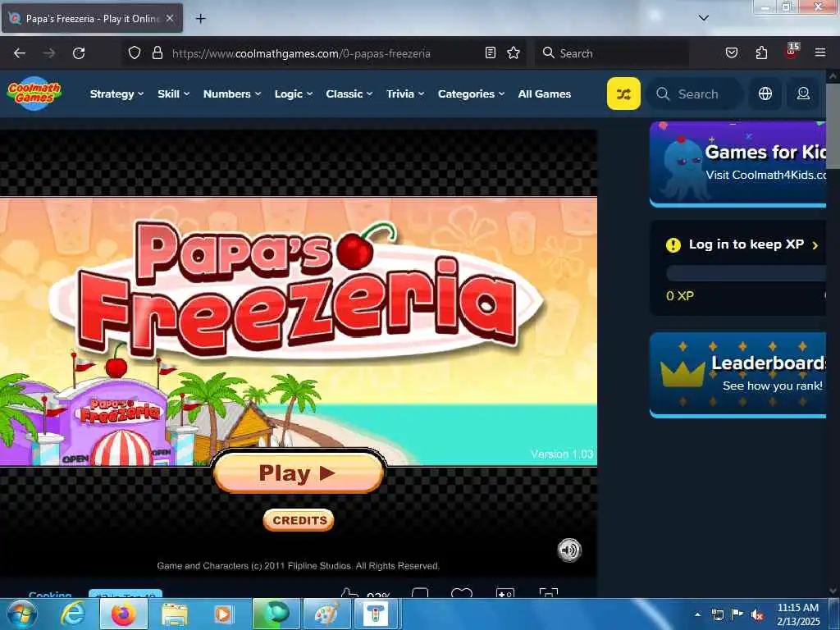Go back to previous page
This screenshot has height=630, width=840.
tap(20, 53)
